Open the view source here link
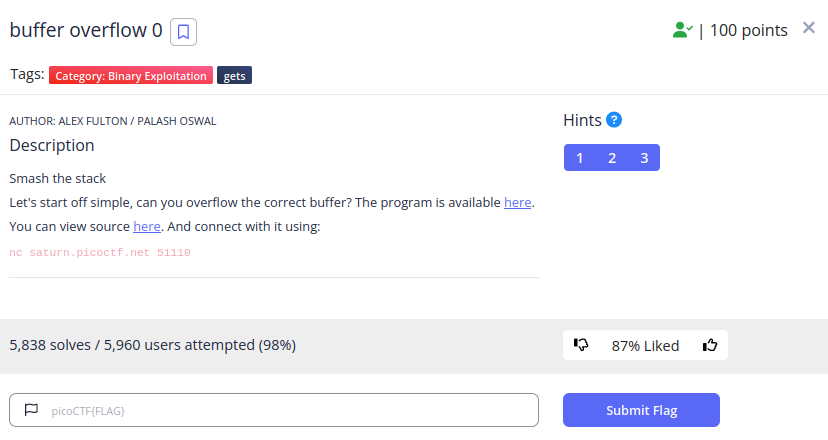 [x=147, y=227]
